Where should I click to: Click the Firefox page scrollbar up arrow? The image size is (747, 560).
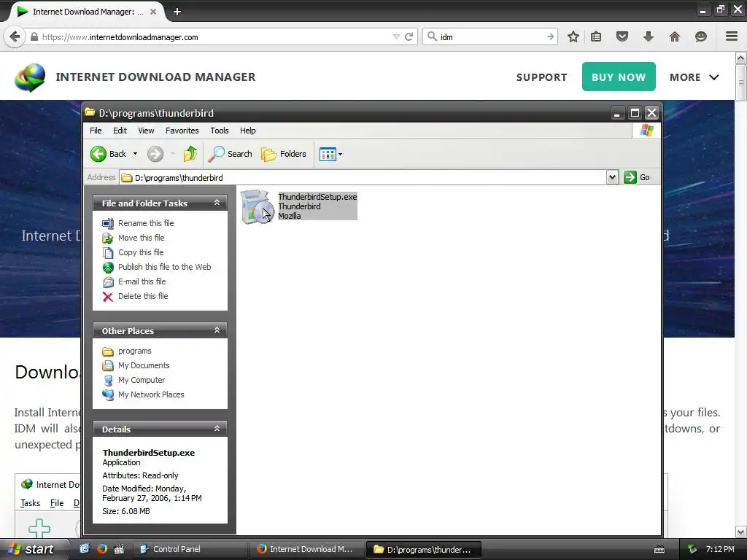pyautogui.click(x=740, y=58)
